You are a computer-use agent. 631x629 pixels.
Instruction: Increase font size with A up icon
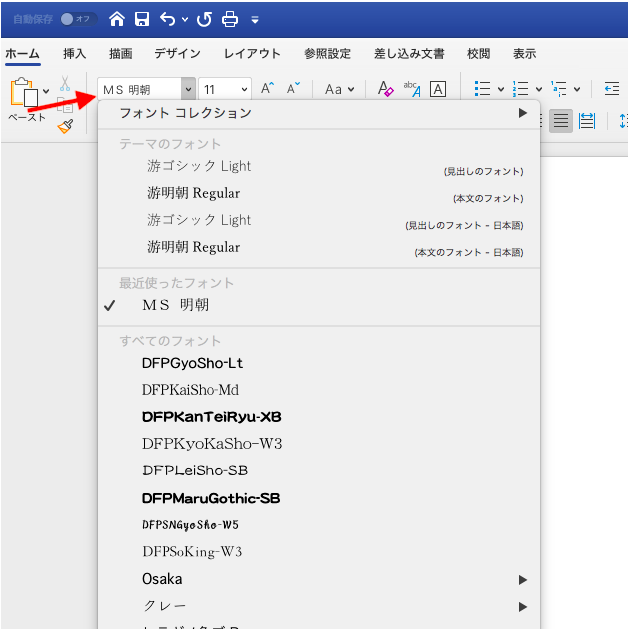[267, 88]
